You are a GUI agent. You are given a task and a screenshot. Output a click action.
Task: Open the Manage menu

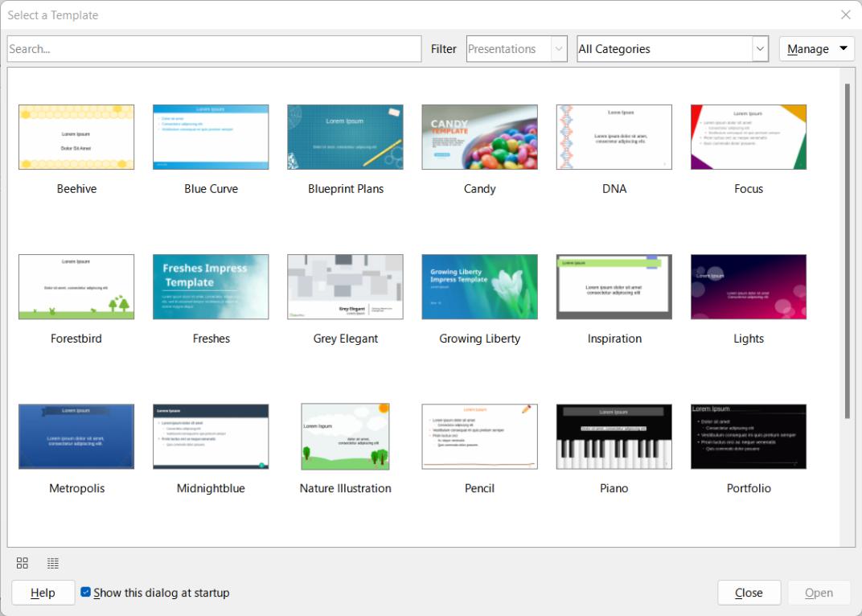(x=816, y=49)
